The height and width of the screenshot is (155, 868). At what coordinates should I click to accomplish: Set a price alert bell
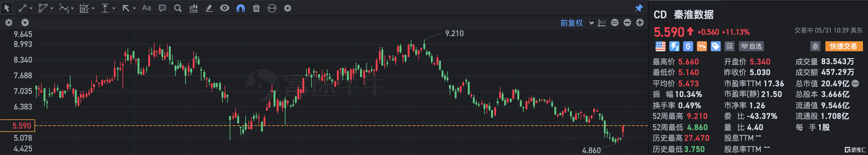click(815, 46)
